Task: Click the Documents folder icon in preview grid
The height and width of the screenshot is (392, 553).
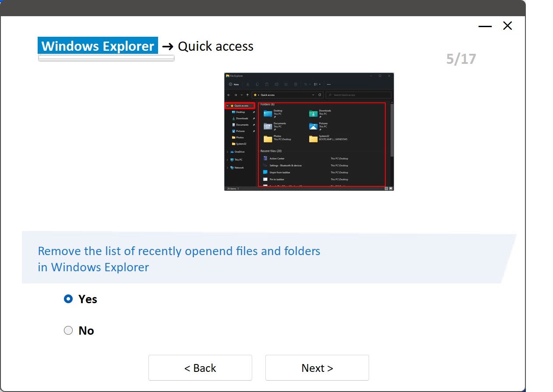Action: pyautogui.click(x=268, y=126)
